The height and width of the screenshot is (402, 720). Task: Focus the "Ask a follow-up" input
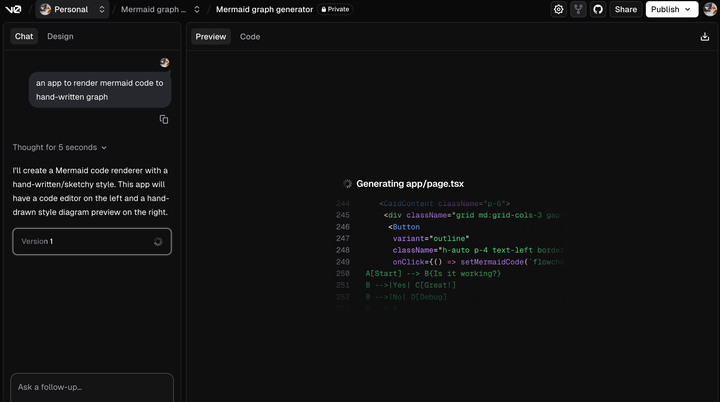click(91, 387)
